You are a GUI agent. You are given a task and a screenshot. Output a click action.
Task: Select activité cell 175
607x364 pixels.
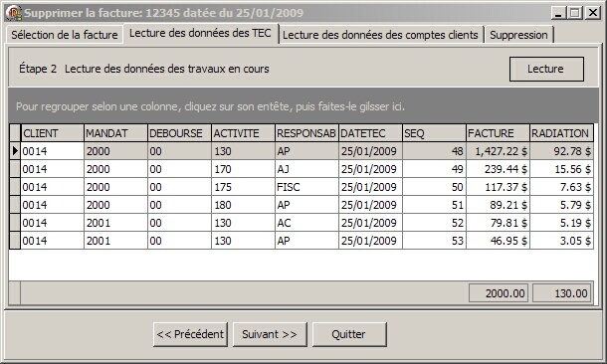pyautogui.click(x=243, y=187)
